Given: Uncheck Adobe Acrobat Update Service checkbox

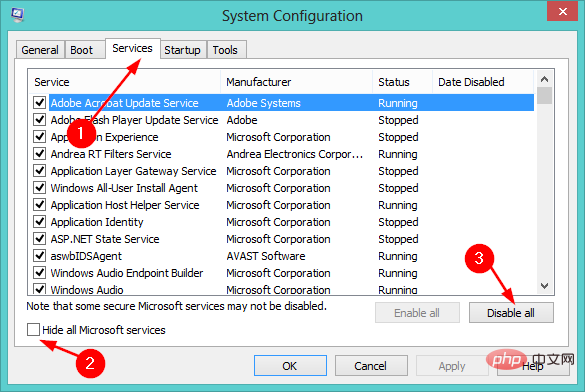Looking at the screenshot, I should click(x=40, y=103).
